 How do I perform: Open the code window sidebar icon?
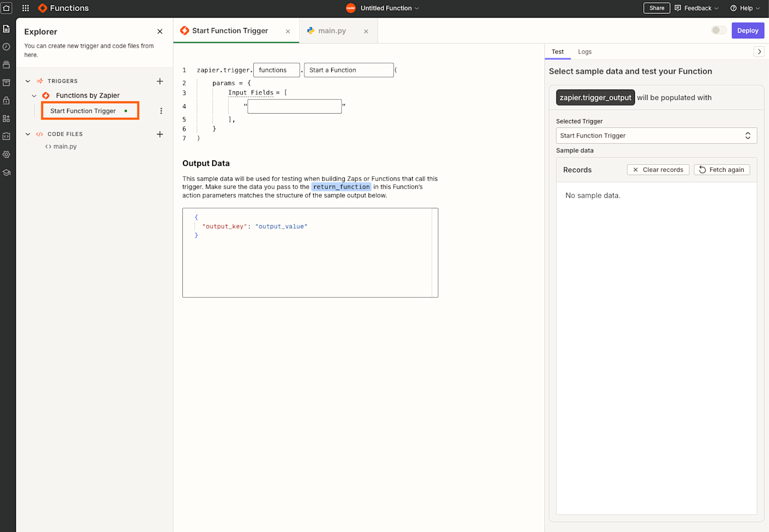(x=7, y=136)
